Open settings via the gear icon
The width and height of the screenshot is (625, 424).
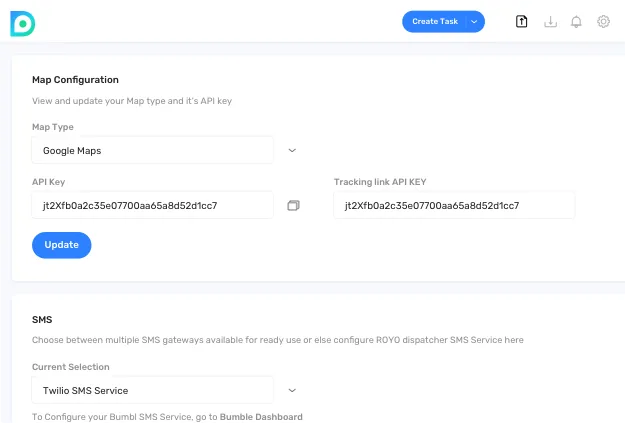tap(603, 22)
